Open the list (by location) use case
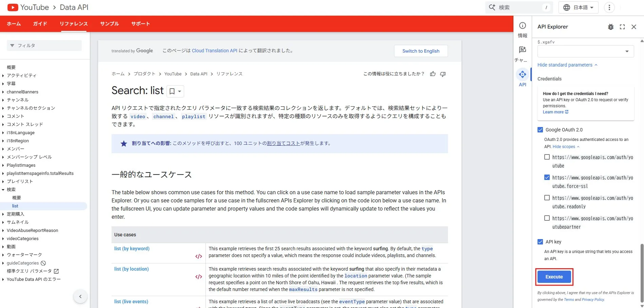644x308 pixels. (x=132, y=269)
